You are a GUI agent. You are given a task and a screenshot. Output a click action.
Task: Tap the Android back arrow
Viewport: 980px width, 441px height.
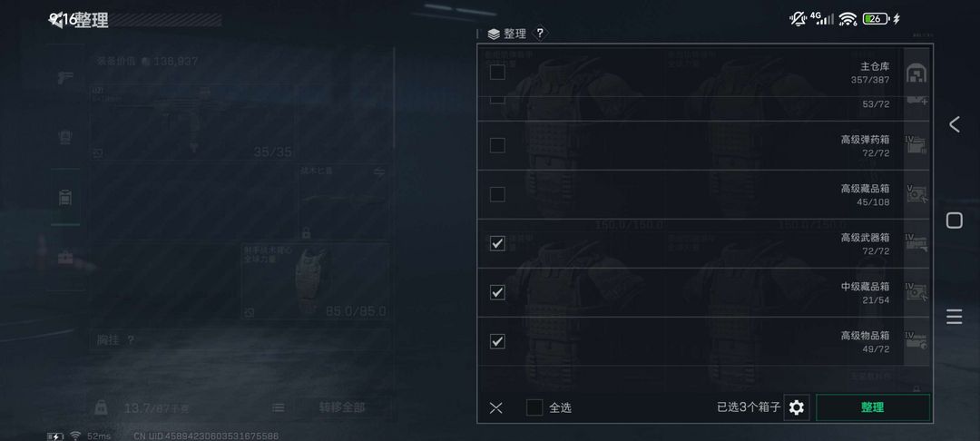pos(954,124)
